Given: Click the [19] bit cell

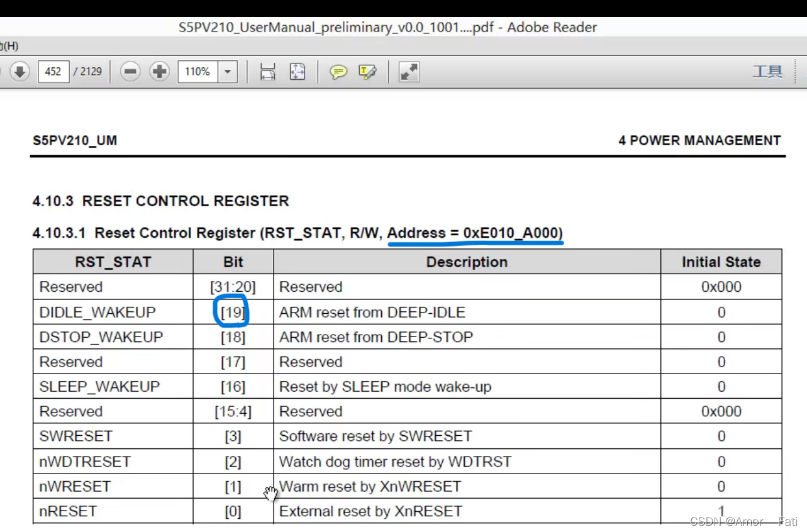Looking at the screenshot, I should 233,313.
